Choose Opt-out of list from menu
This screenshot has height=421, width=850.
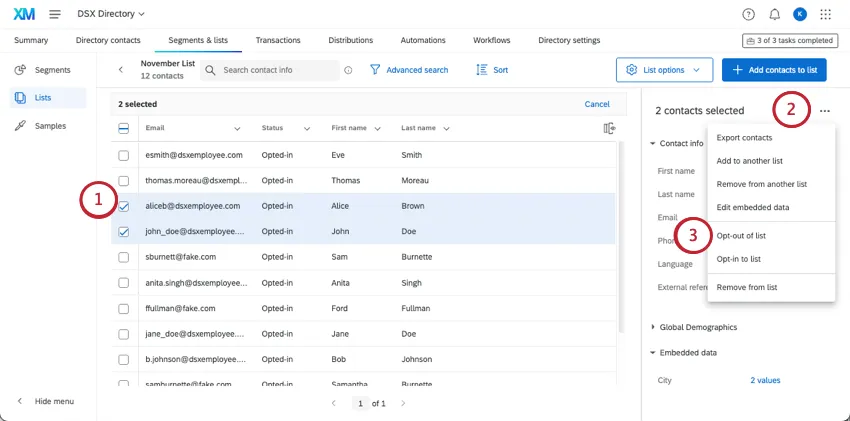coord(741,236)
